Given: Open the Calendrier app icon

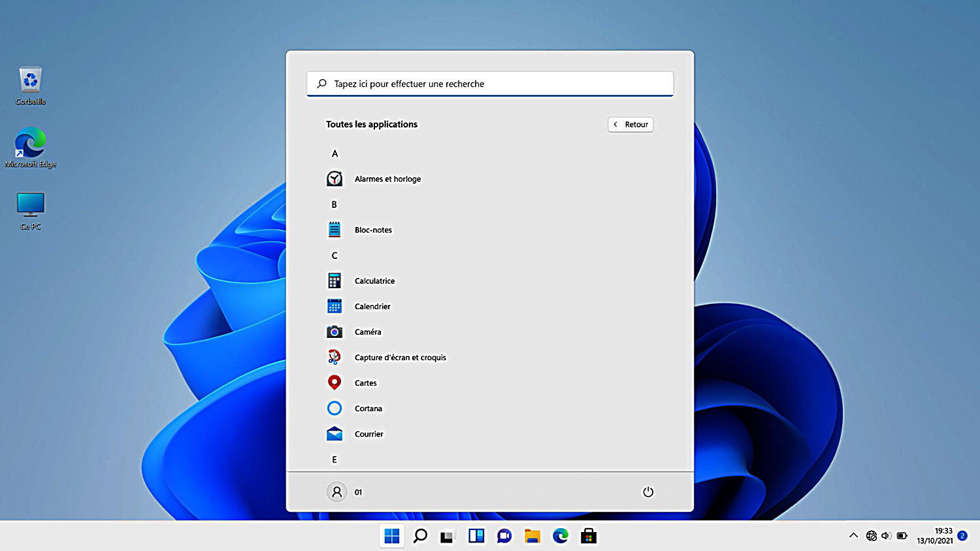Looking at the screenshot, I should click(x=335, y=306).
